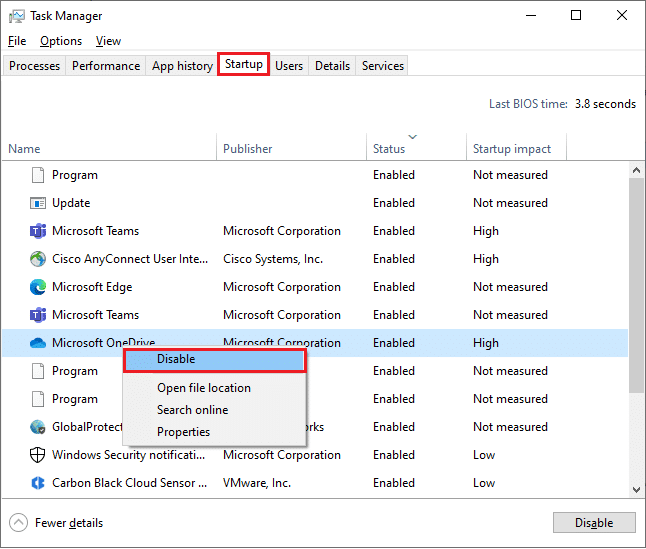Switch to the Details tab
The width and height of the screenshot is (646, 549).
(x=332, y=66)
